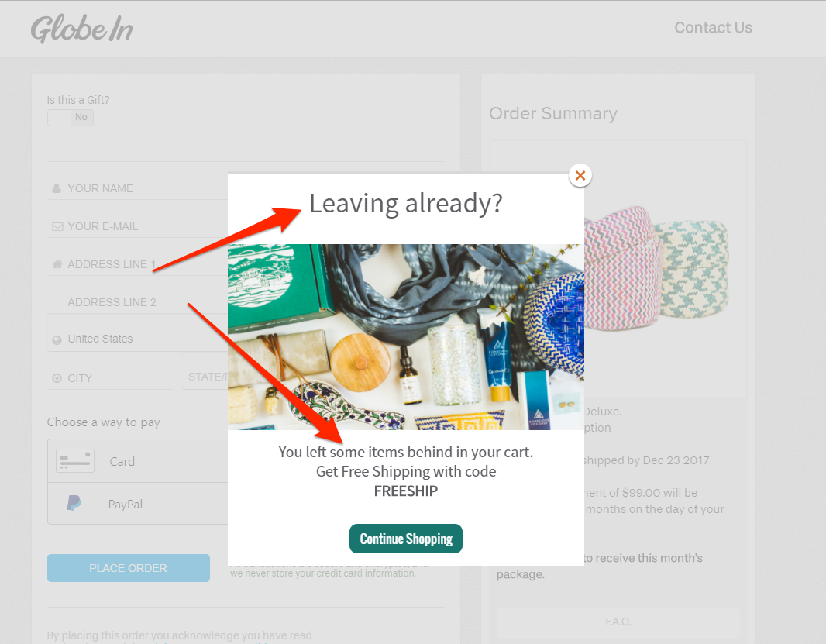
Task: Close the Leaving already popup
Action: point(580,175)
